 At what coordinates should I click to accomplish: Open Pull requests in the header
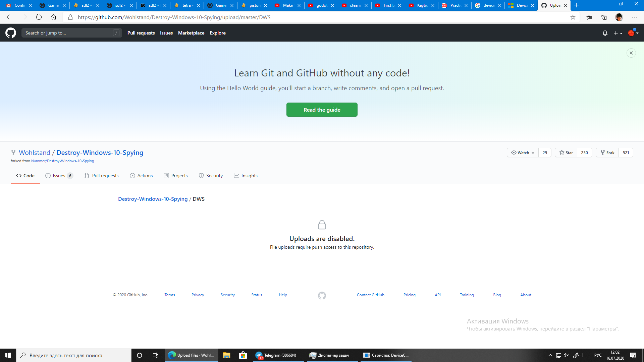(x=141, y=33)
